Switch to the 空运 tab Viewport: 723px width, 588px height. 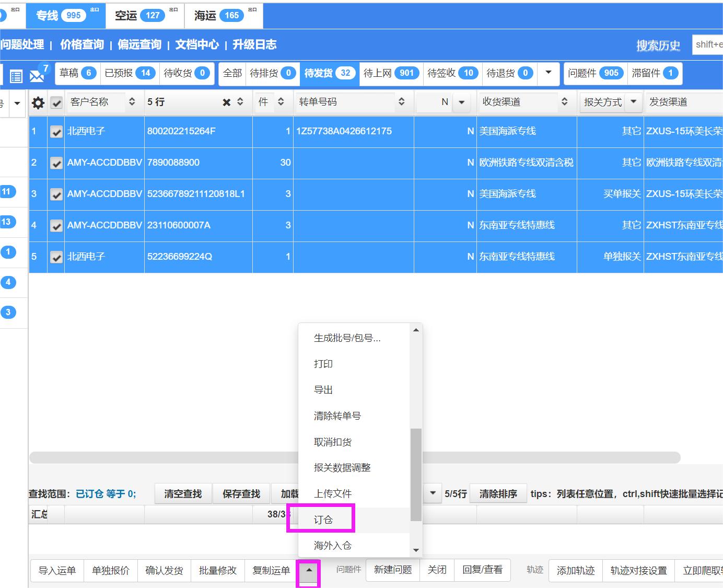139,16
